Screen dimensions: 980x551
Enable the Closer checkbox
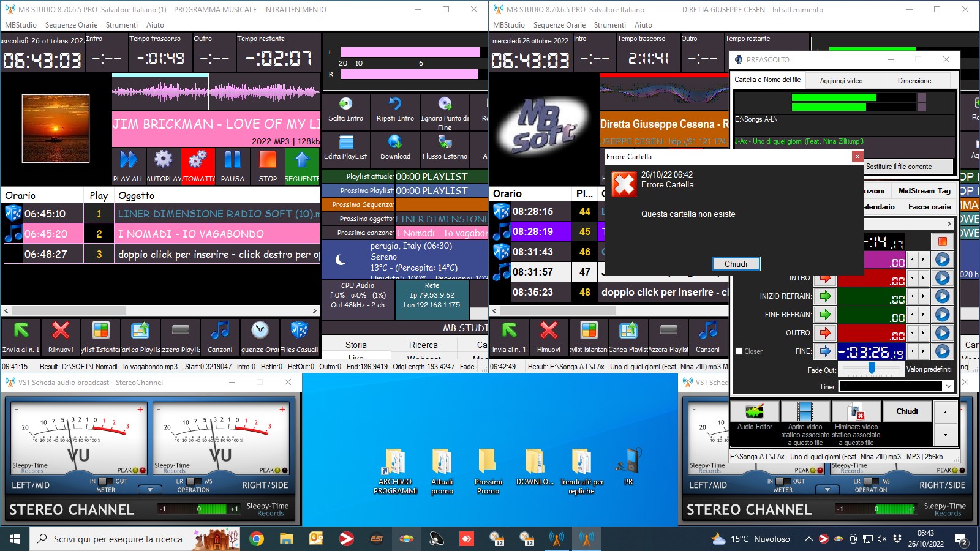click(x=739, y=351)
